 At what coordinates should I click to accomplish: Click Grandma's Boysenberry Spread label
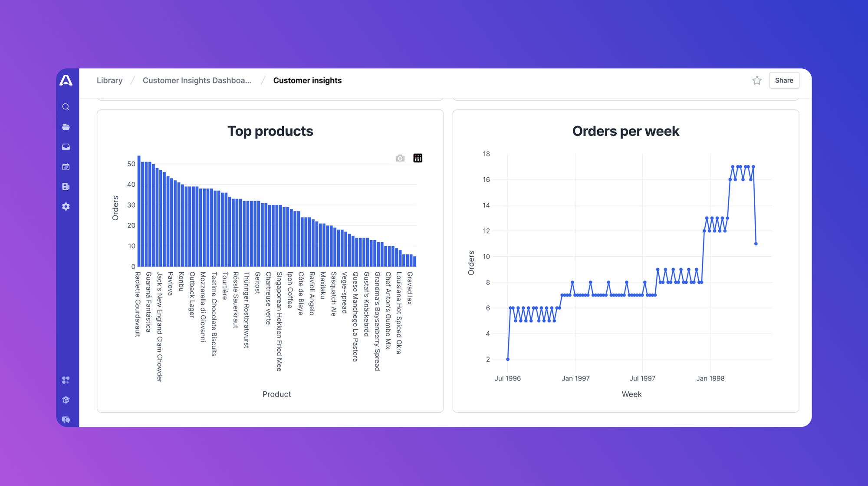coord(377,321)
